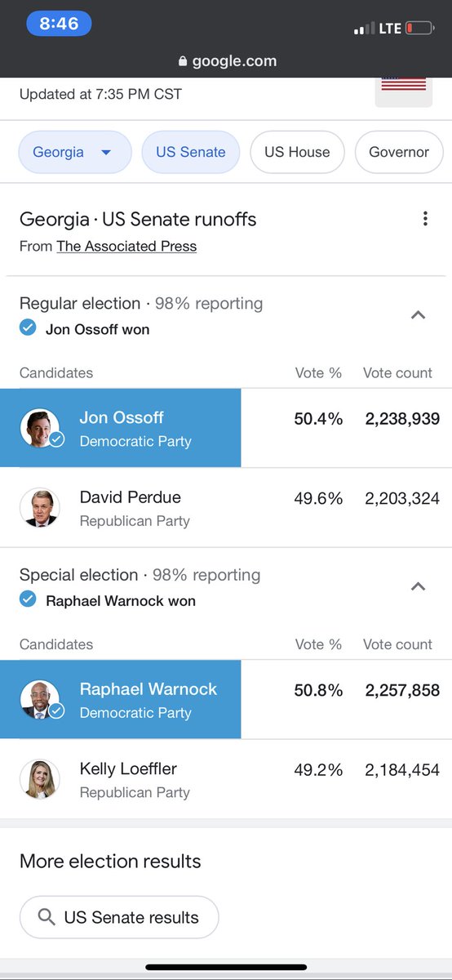Tap the google.com address bar
The width and height of the screenshot is (452, 980).
pos(226,61)
